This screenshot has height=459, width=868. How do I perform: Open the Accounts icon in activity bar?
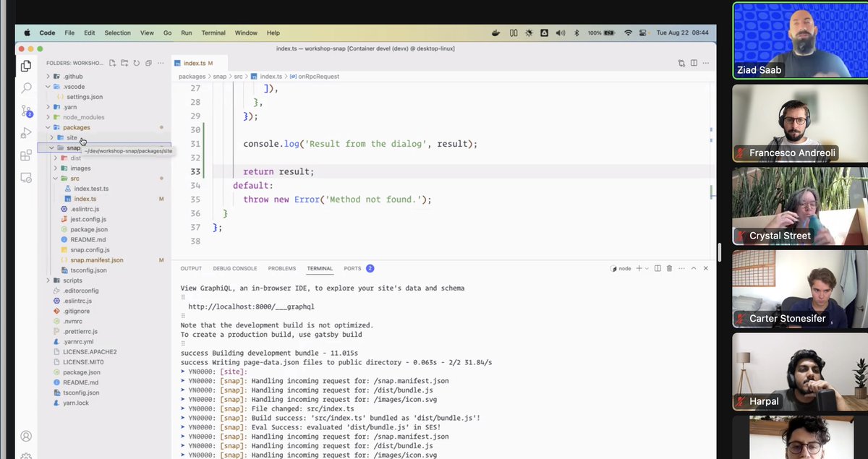[26, 436]
